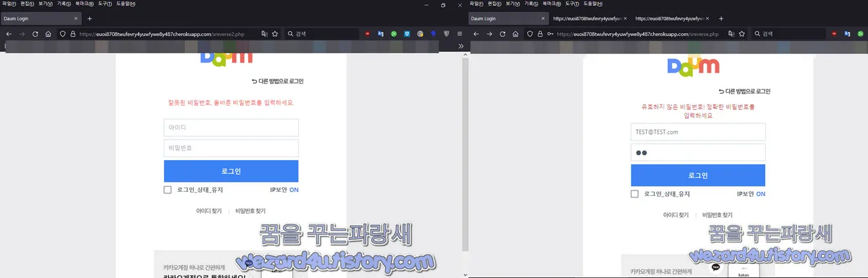Open 아이디 찾기 link in right window
This screenshot has height=278, width=868.
(x=675, y=215)
